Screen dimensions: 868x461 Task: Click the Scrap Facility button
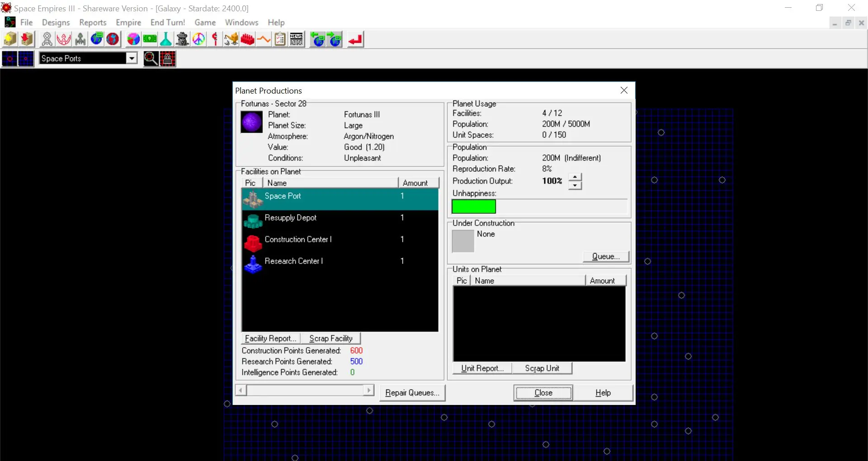coord(331,339)
